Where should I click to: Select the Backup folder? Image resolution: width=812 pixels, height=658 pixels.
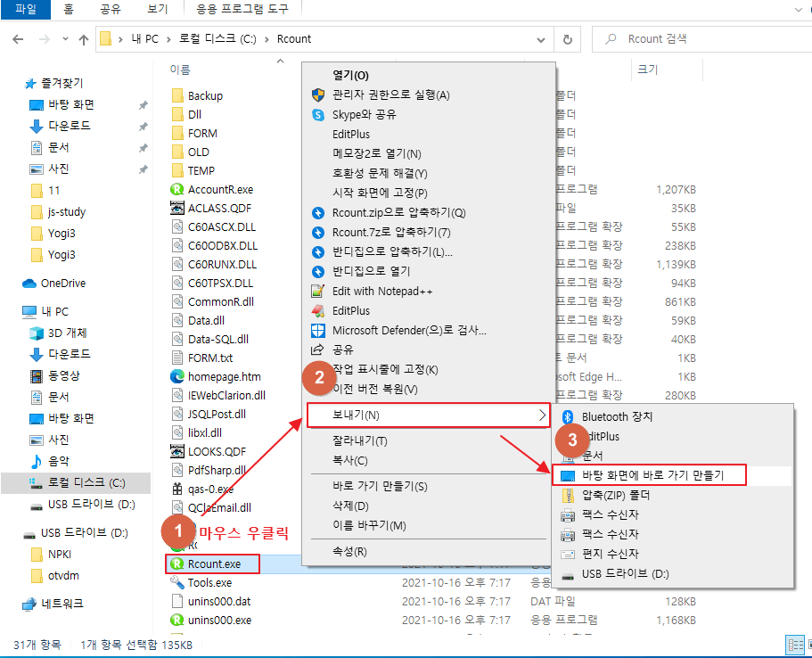click(x=205, y=96)
